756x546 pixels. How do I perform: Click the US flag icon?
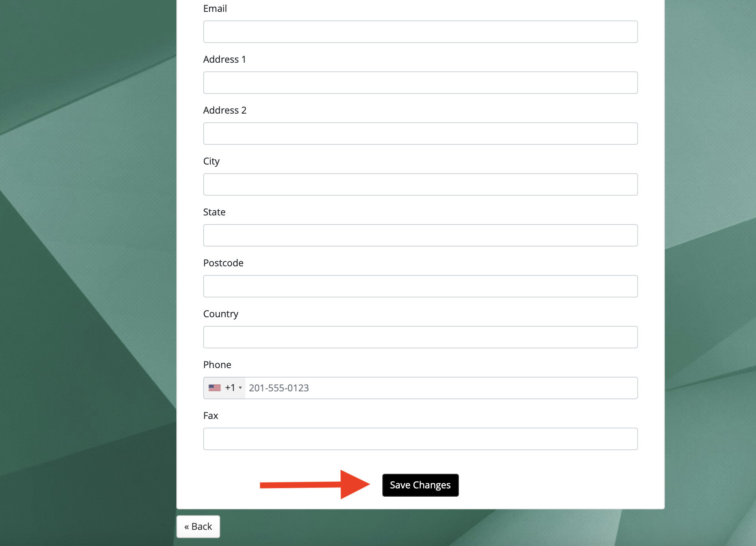(x=215, y=388)
